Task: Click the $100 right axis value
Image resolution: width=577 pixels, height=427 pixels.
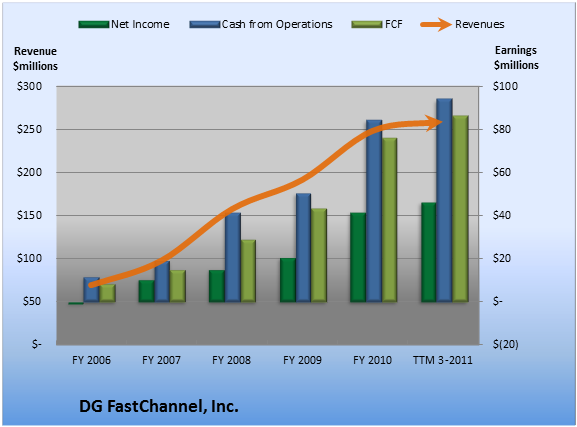Action: tap(505, 86)
